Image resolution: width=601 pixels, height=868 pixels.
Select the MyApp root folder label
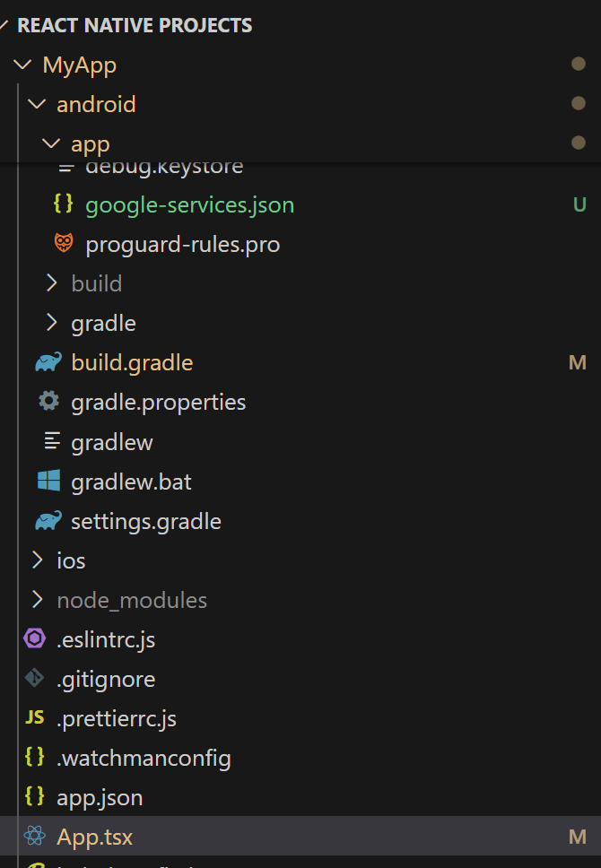[x=80, y=65]
